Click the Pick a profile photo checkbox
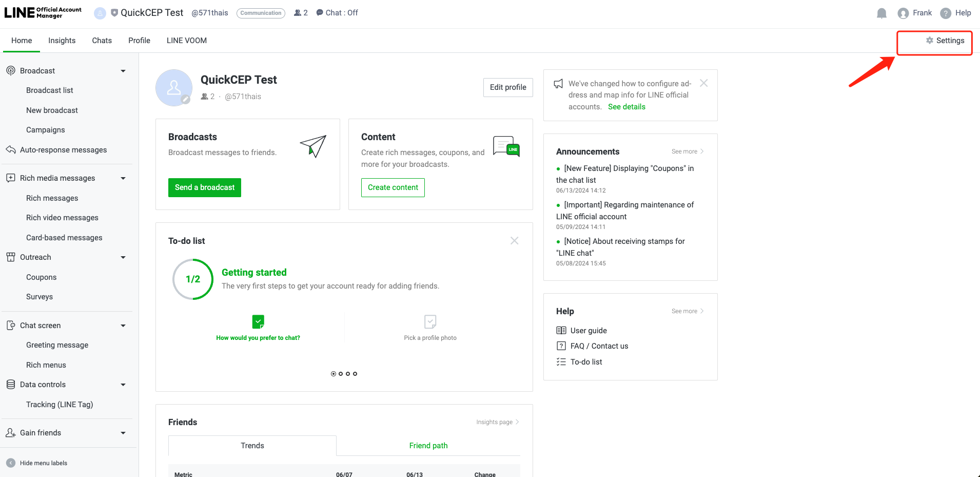This screenshot has width=980, height=477. point(430,322)
